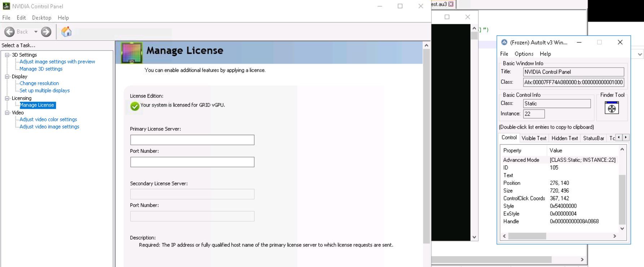Open Adjust video color settings

point(48,120)
